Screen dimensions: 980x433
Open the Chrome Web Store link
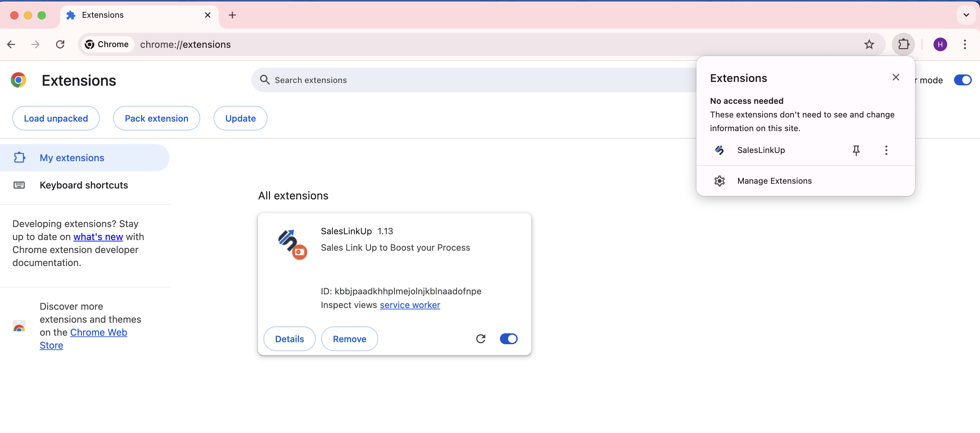(98, 332)
